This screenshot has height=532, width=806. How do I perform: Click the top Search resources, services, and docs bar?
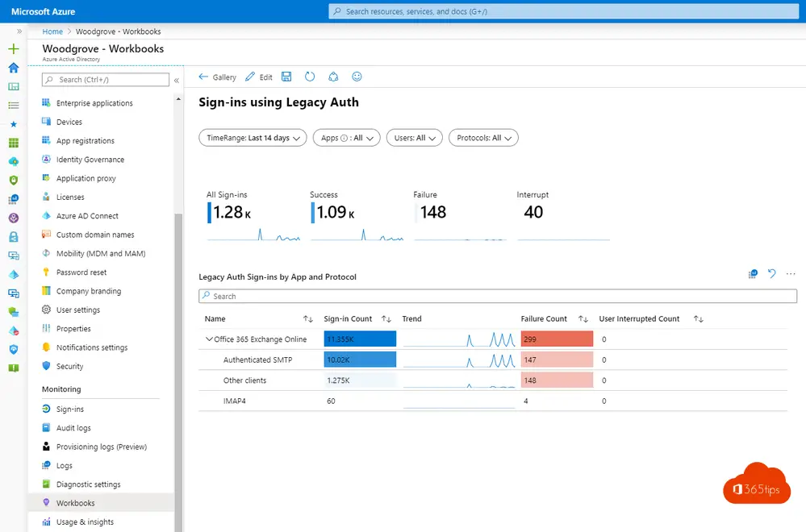564,11
